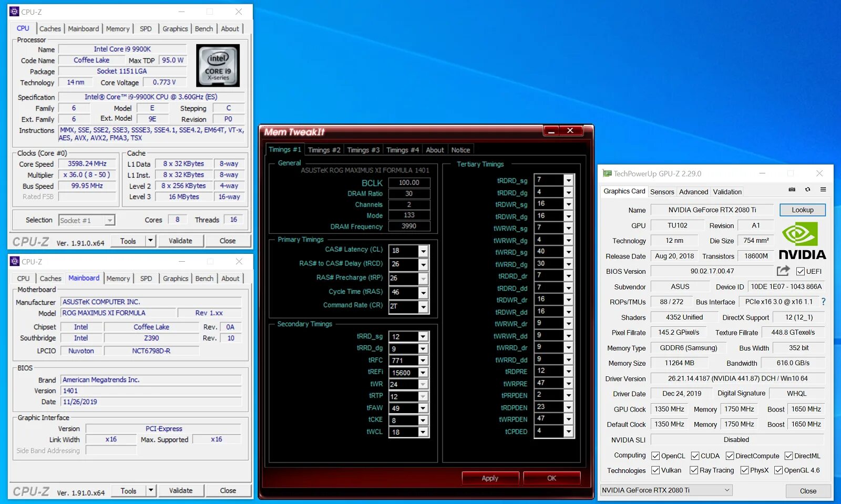Click the GPU Name field in GPU-Z
The height and width of the screenshot is (504, 841).
712,210
